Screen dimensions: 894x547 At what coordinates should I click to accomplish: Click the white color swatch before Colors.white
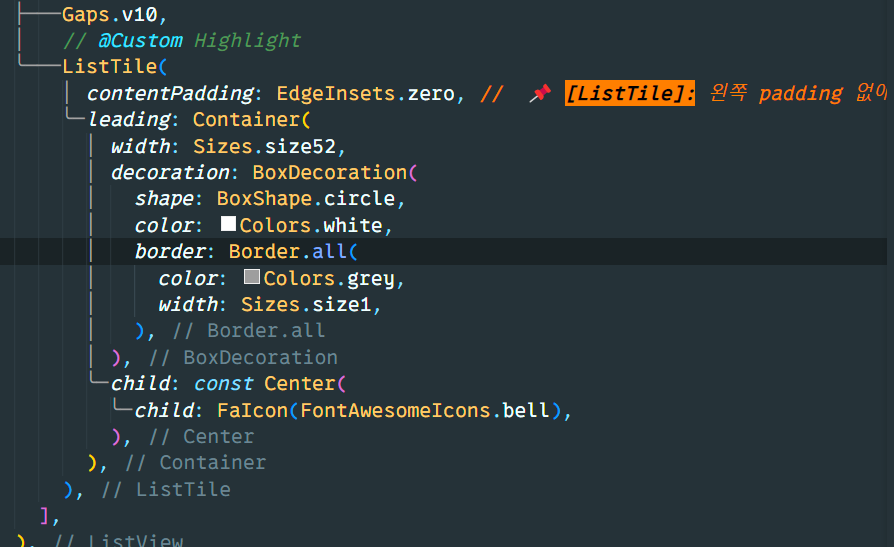pos(228,224)
